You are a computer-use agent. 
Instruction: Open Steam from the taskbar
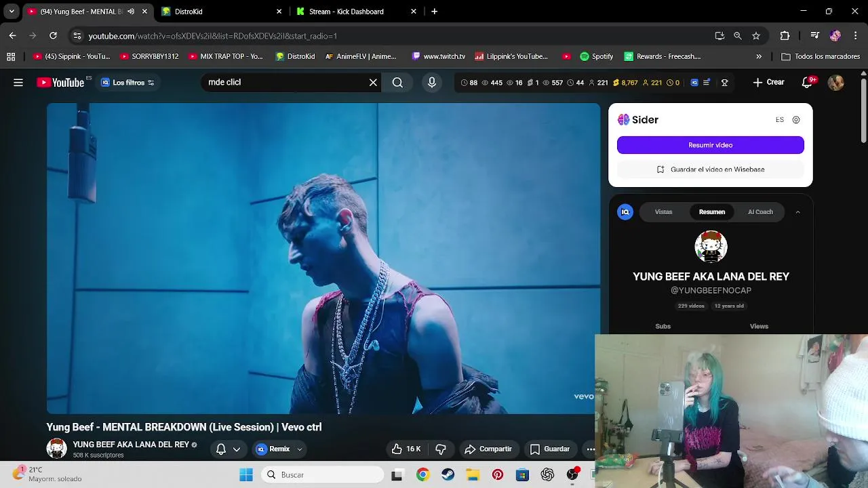(448, 474)
